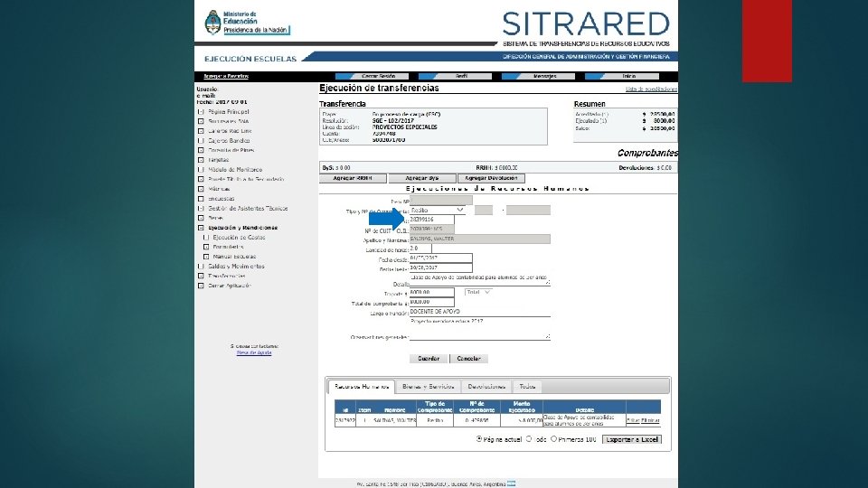Click Monto Ejecutado column header
The image size is (868, 488).
[x=522, y=407]
